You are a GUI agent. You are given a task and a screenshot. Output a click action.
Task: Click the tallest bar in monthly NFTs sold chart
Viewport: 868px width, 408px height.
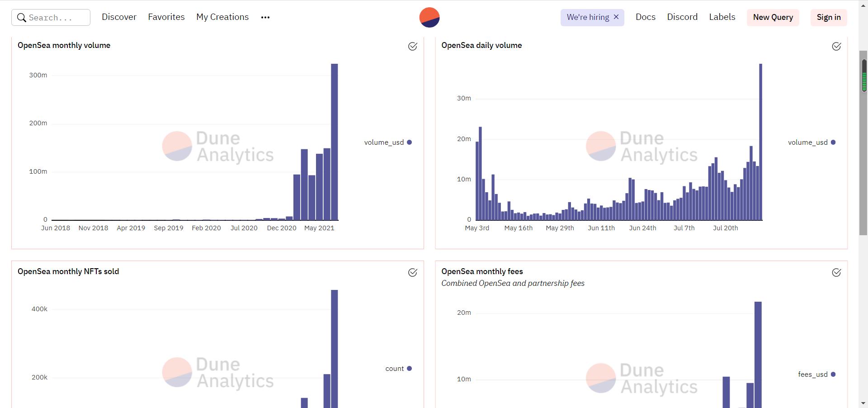pos(335,349)
